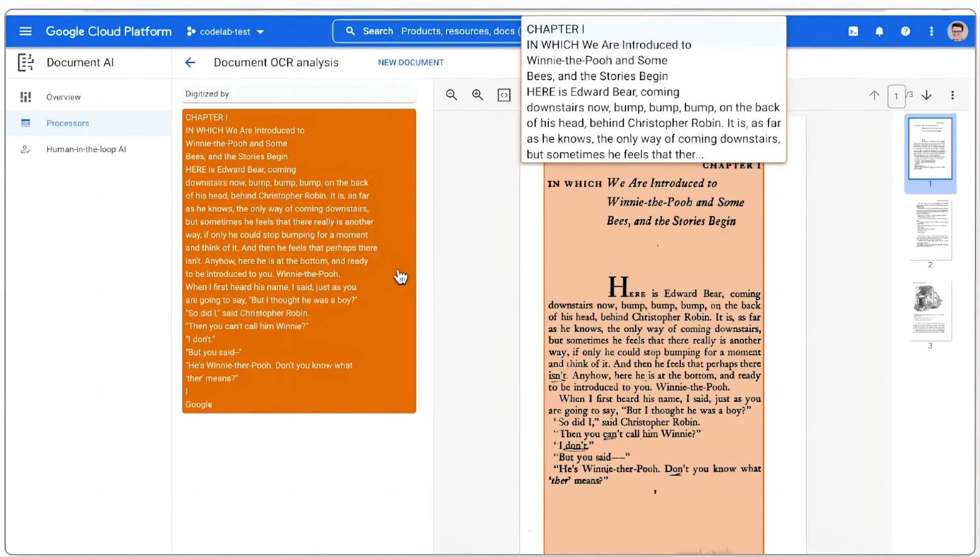
Task: Open the codelab-test project selector
Action: click(x=225, y=31)
